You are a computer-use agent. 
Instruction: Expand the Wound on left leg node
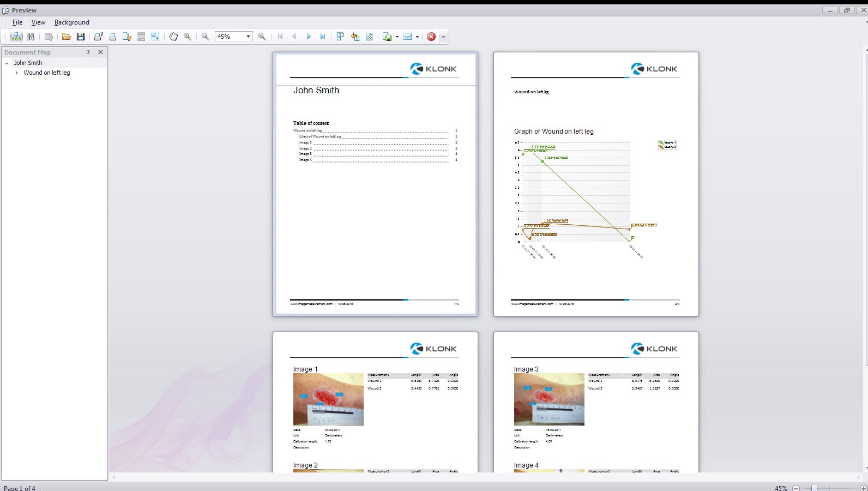[17, 73]
